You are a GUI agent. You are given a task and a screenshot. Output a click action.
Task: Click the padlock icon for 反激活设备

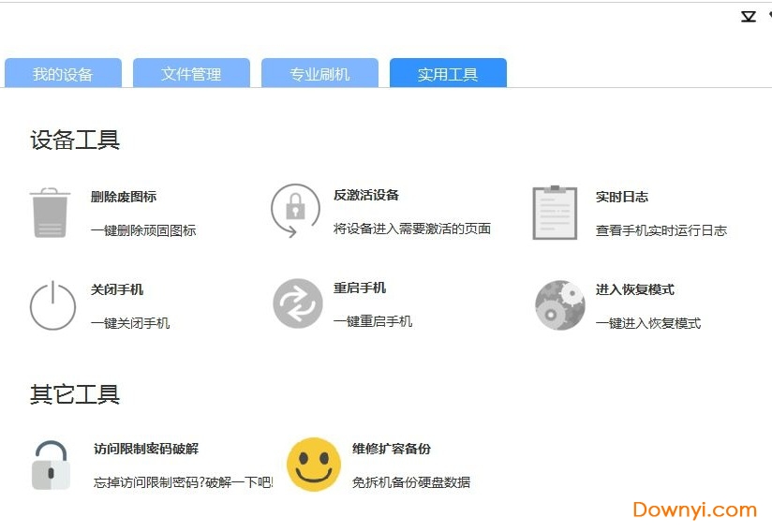pyautogui.click(x=295, y=210)
